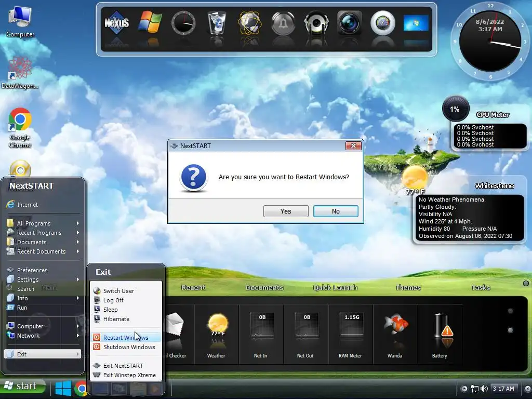
Task: Confirm restart with the Yes button
Action: tap(286, 211)
